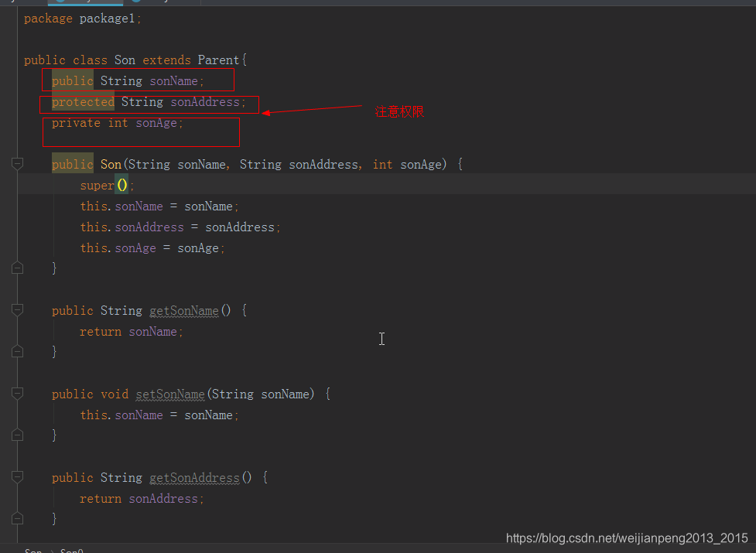Click the 'int' keyword in constructor parameters

point(383,165)
